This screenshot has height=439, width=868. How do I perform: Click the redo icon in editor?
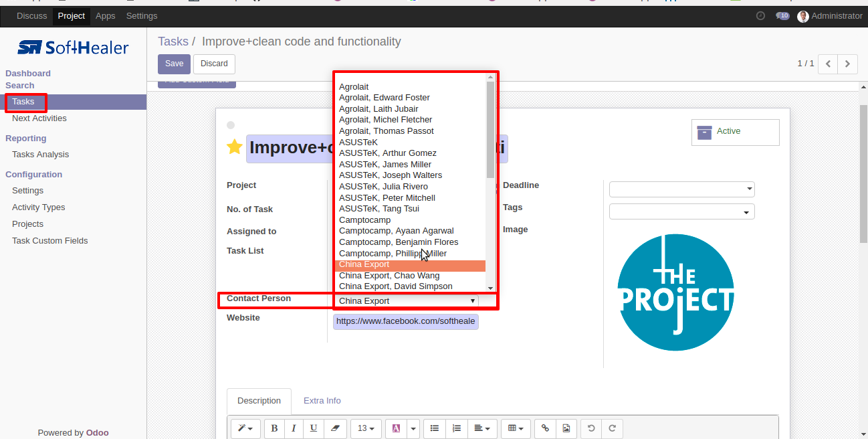point(612,428)
